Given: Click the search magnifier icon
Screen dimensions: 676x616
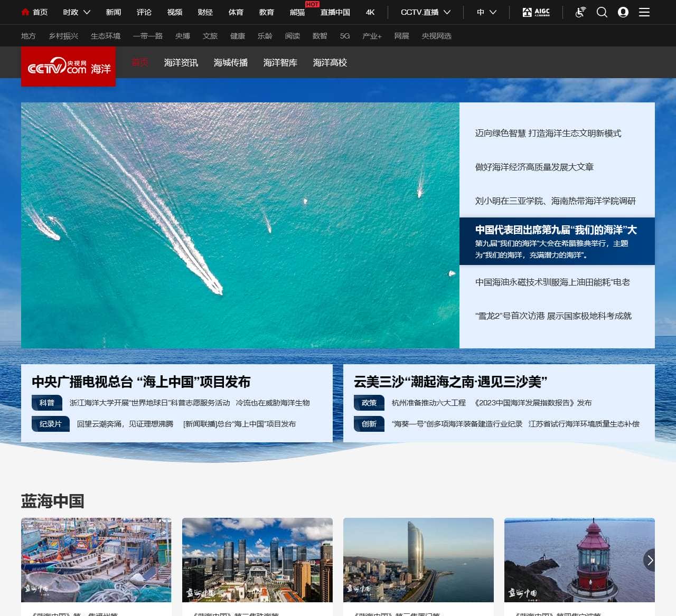Looking at the screenshot, I should click(x=602, y=12).
